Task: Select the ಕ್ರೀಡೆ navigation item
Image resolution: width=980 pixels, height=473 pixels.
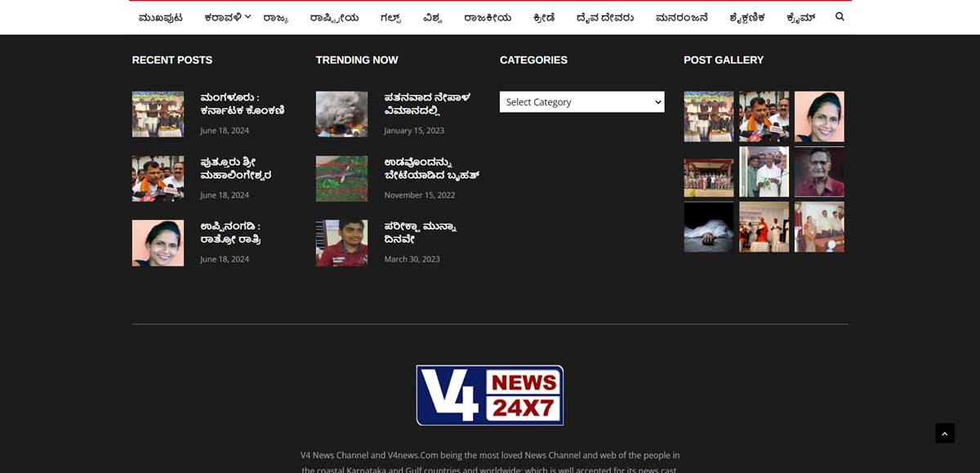Action: (543, 18)
